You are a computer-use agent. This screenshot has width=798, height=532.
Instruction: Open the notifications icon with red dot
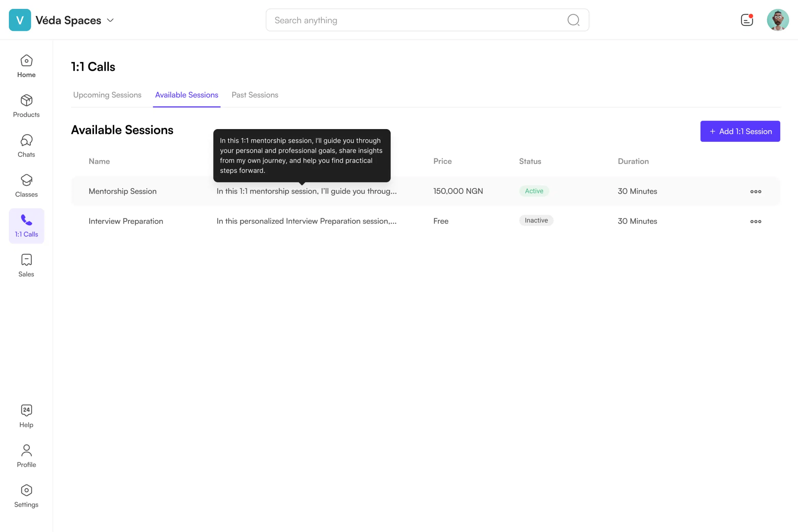pos(747,20)
